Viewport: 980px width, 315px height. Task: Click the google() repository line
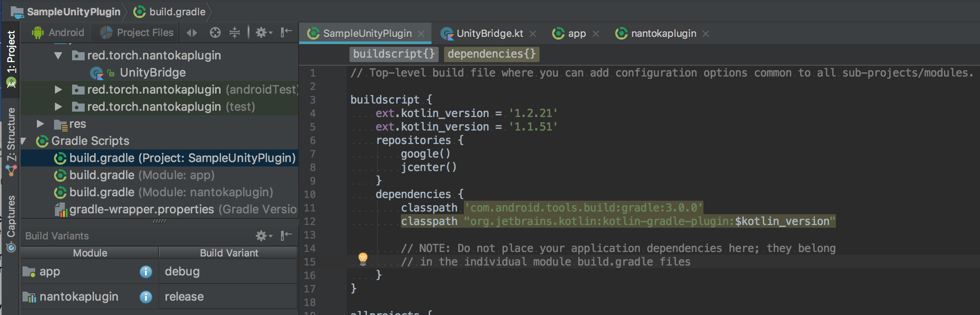(426, 153)
